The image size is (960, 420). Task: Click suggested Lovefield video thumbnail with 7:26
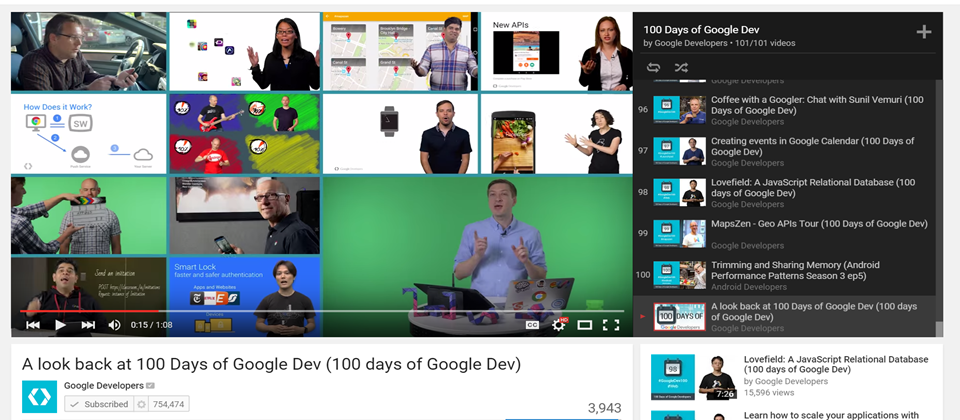coord(694,377)
